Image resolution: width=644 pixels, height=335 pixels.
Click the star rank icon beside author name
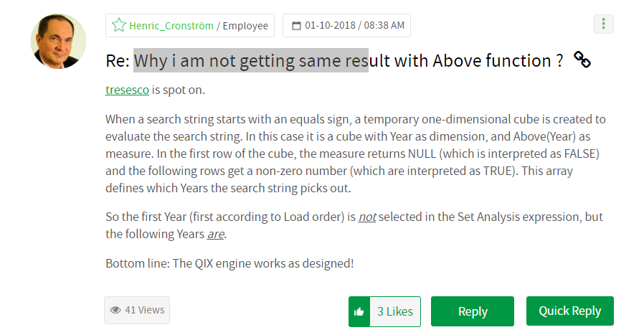coord(118,26)
